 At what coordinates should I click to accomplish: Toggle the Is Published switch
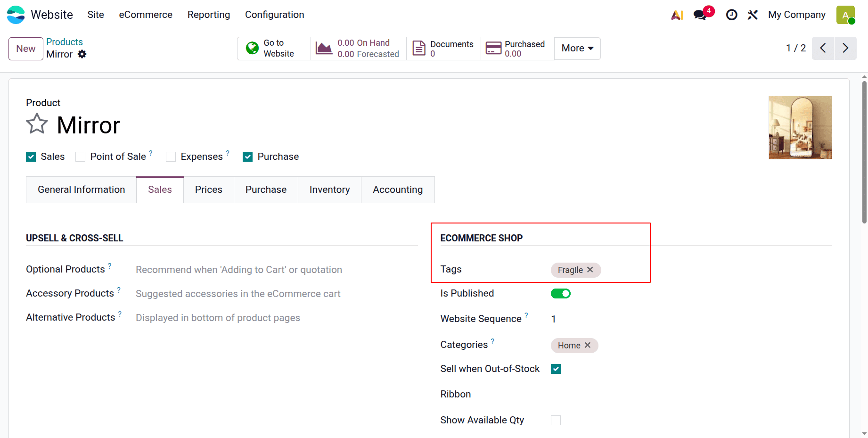coord(561,294)
